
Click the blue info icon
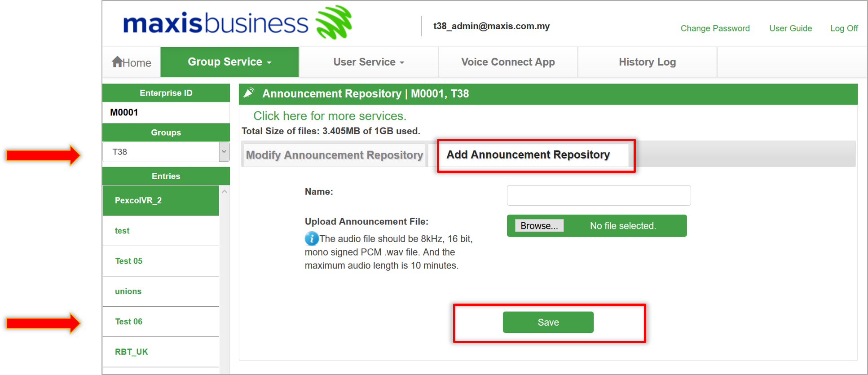(x=311, y=238)
